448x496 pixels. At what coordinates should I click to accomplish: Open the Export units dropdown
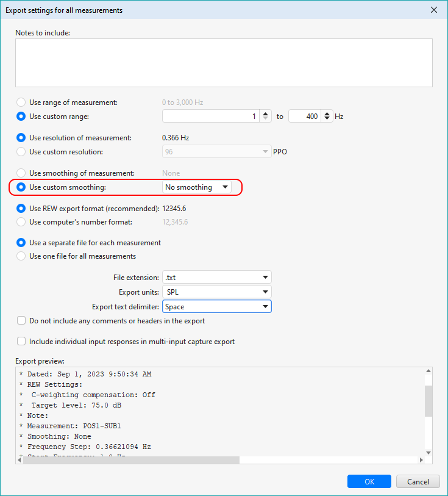217,292
